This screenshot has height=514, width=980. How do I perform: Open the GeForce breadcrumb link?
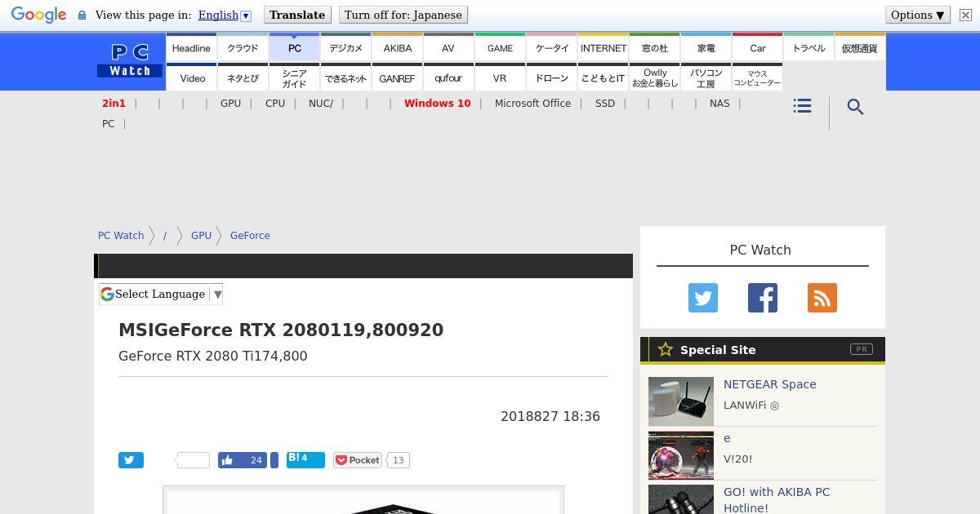(250, 235)
